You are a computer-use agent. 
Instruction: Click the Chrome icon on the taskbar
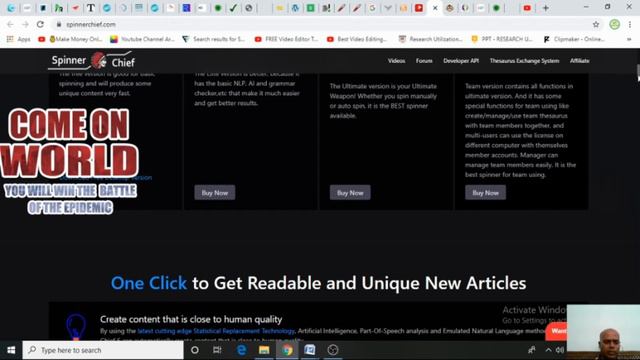287,350
